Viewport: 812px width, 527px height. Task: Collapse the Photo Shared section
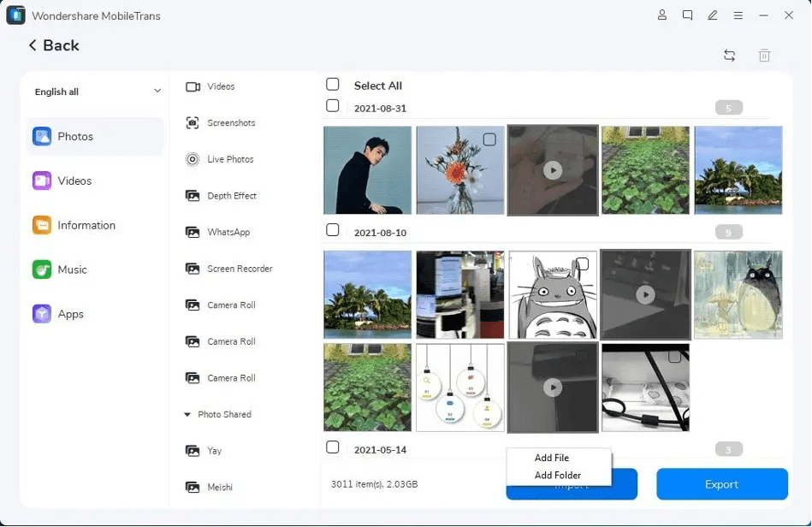[x=218, y=414]
